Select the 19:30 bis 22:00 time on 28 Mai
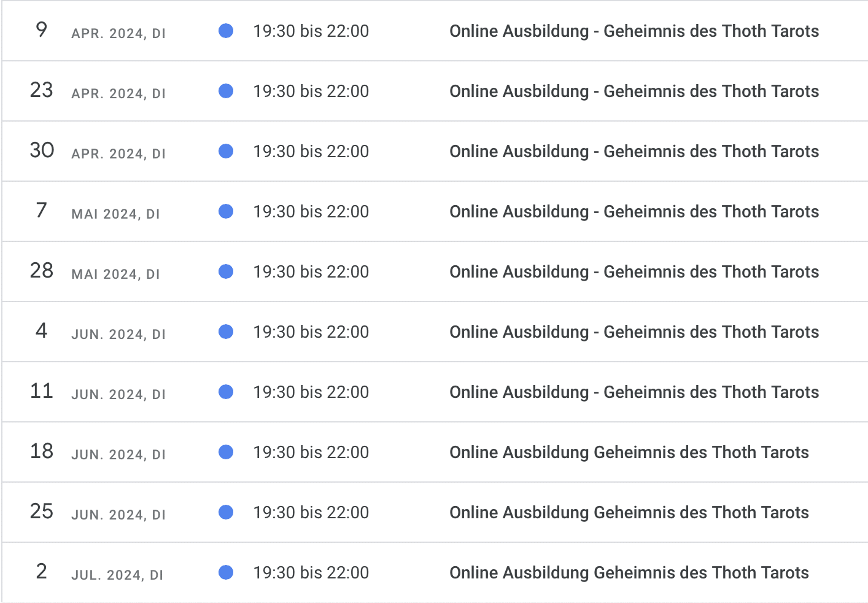The height and width of the screenshot is (603, 868). [x=311, y=272]
